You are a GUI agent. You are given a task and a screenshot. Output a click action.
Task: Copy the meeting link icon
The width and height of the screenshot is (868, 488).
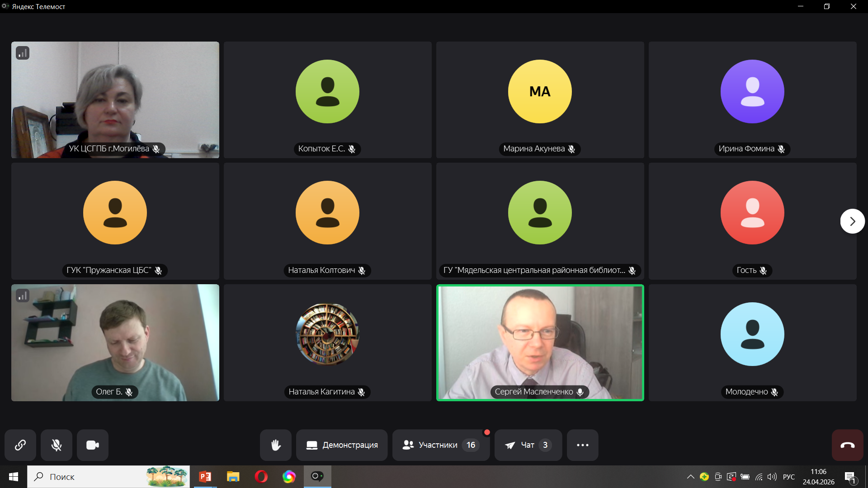click(x=20, y=445)
